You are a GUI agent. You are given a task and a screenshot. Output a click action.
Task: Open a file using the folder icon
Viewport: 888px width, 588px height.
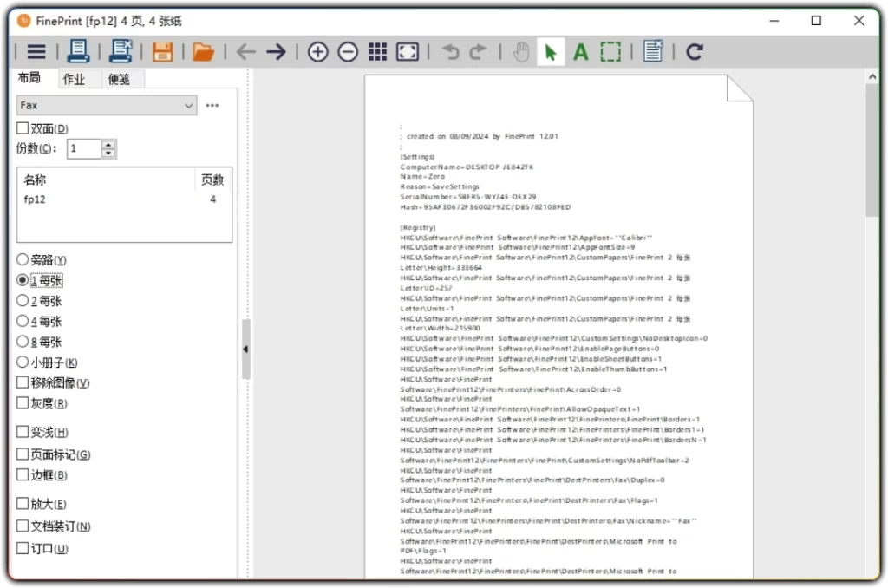click(x=202, y=51)
